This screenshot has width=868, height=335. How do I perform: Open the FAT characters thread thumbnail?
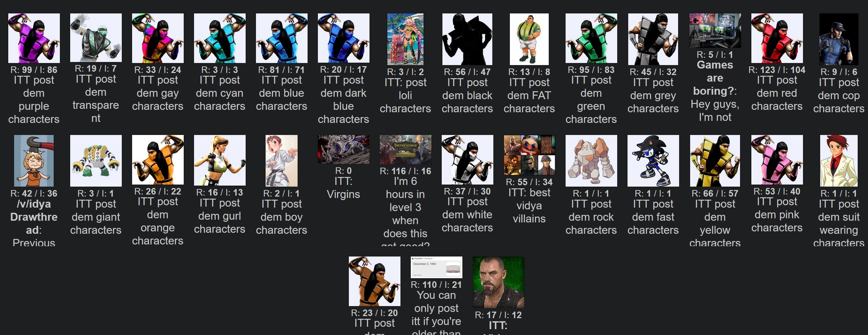(529, 39)
